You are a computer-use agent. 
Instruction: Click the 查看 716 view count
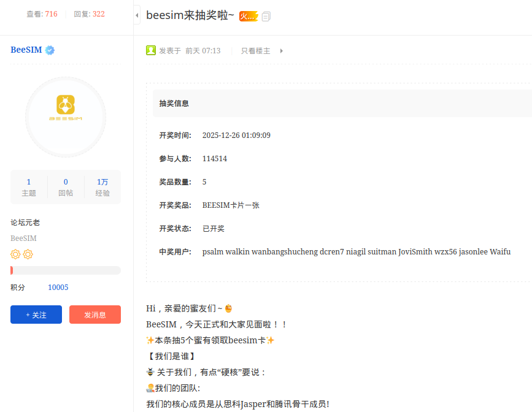[x=42, y=13]
